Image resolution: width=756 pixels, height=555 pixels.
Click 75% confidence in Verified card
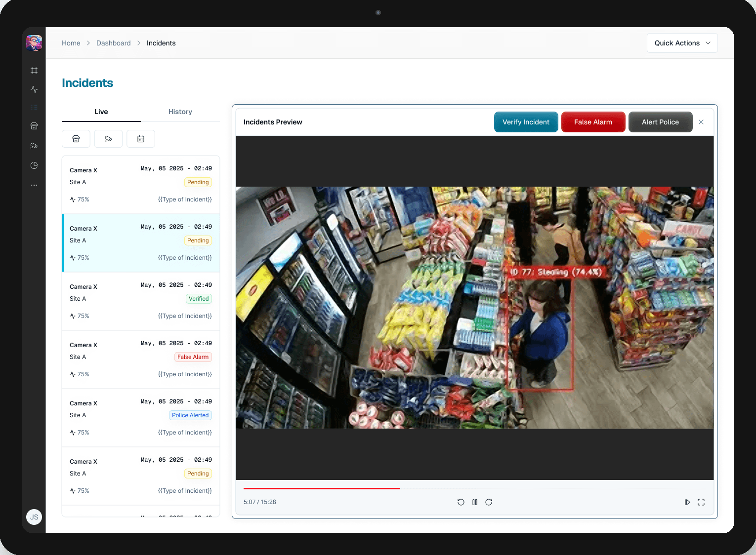point(80,316)
